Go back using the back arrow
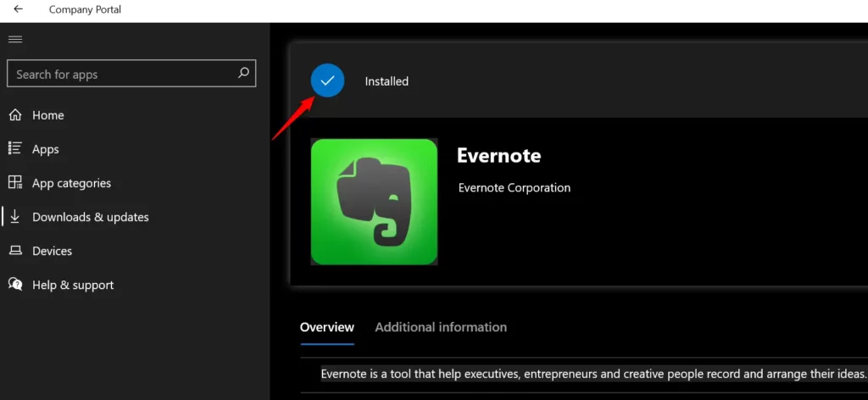The image size is (868, 400). click(x=19, y=9)
